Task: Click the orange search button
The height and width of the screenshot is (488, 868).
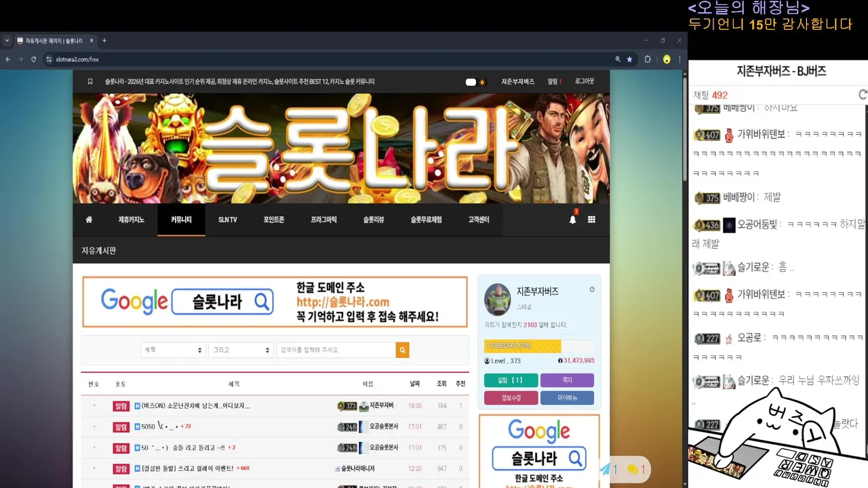Action: (x=403, y=350)
